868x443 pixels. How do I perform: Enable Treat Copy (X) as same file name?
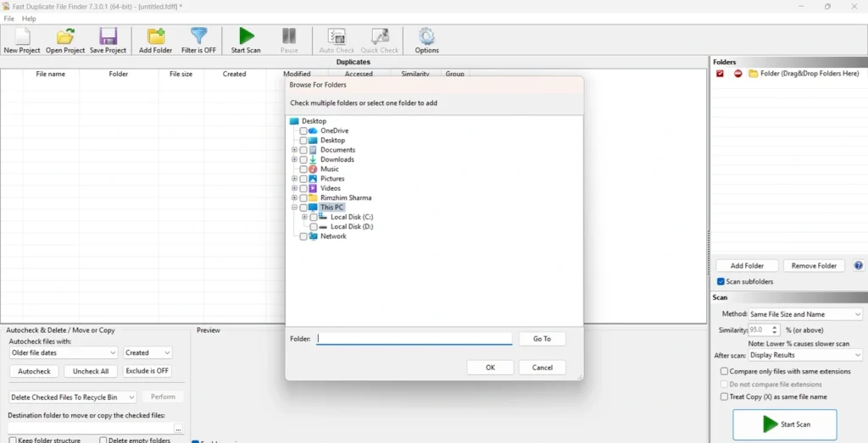click(724, 396)
